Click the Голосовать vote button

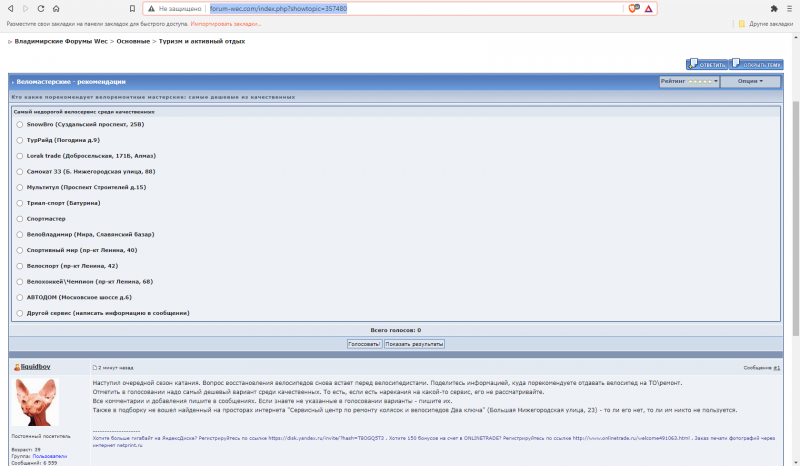364,344
